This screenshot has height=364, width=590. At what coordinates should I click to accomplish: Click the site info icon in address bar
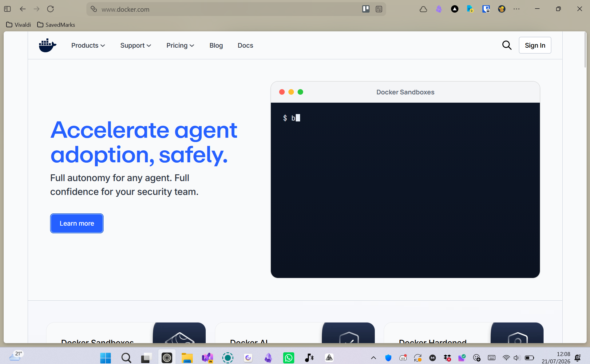coord(94,9)
